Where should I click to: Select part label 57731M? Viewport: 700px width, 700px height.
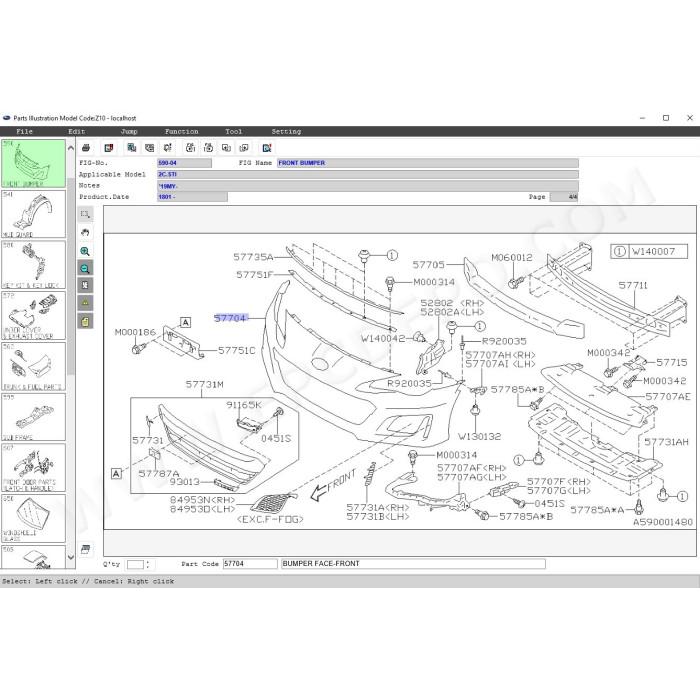pyautogui.click(x=204, y=384)
